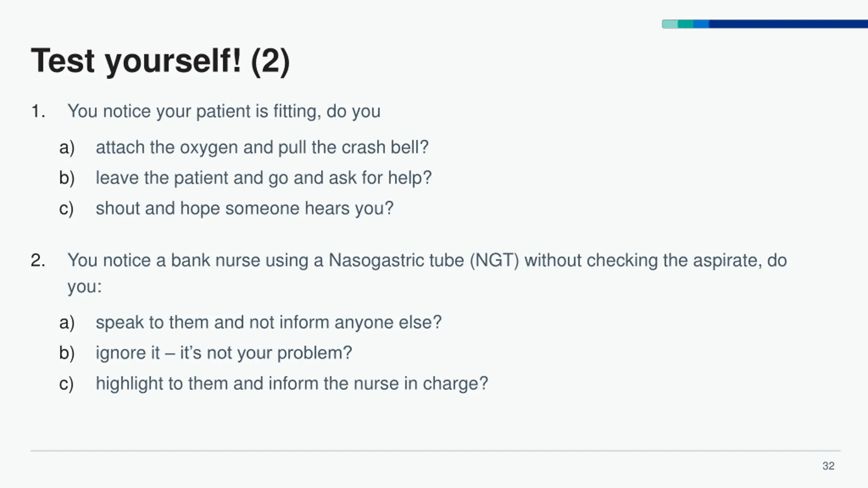The height and width of the screenshot is (488, 868).
Task: Choose 'attach the oxygen and pull the crash bell?'
Action: [262, 148]
